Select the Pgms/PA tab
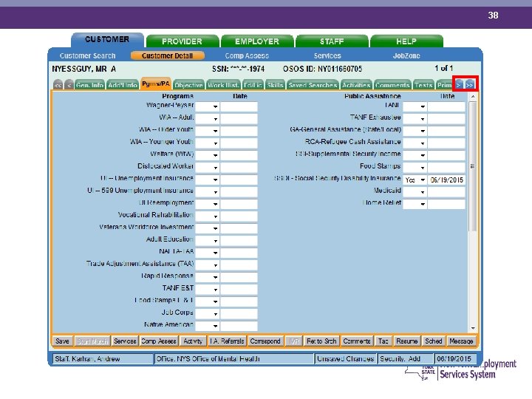 click(156, 83)
